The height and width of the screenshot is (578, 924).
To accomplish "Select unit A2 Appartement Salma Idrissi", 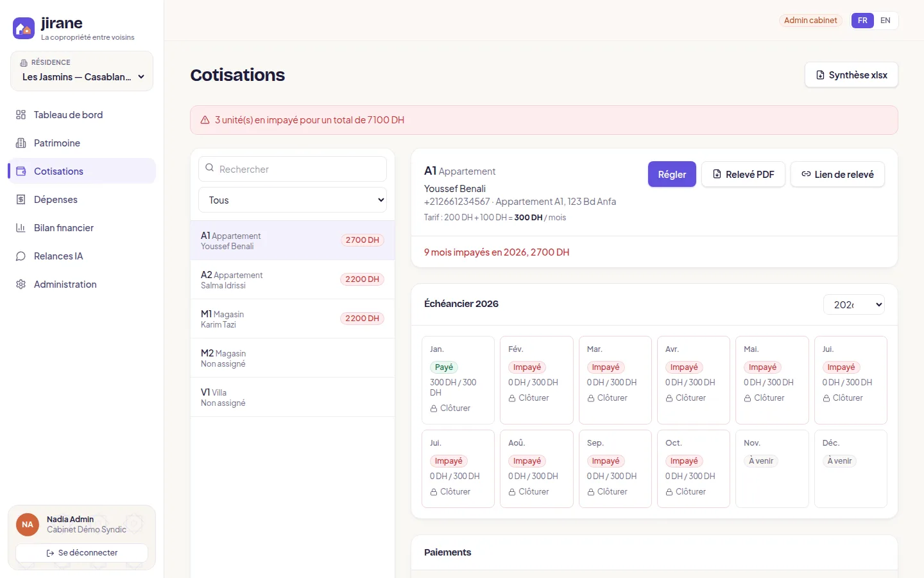I will (x=293, y=280).
